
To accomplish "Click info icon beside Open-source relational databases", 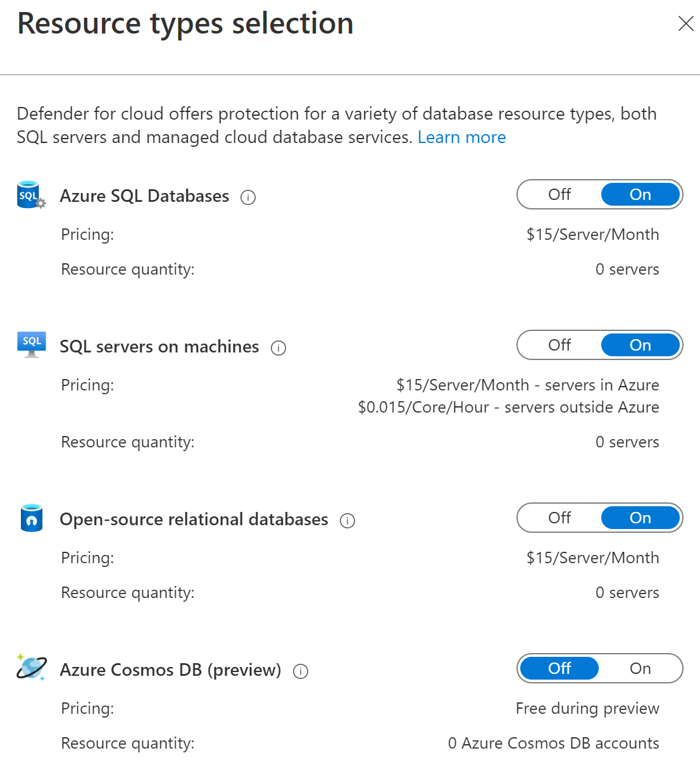I will tap(347, 521).
